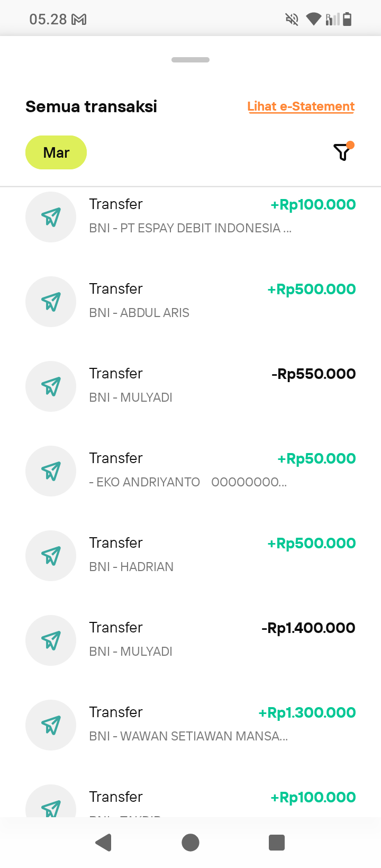Open BNI - MULYADI -Rp550.000 transaction
This screenshot has height=868, width=381.
[x=190, y=386]
